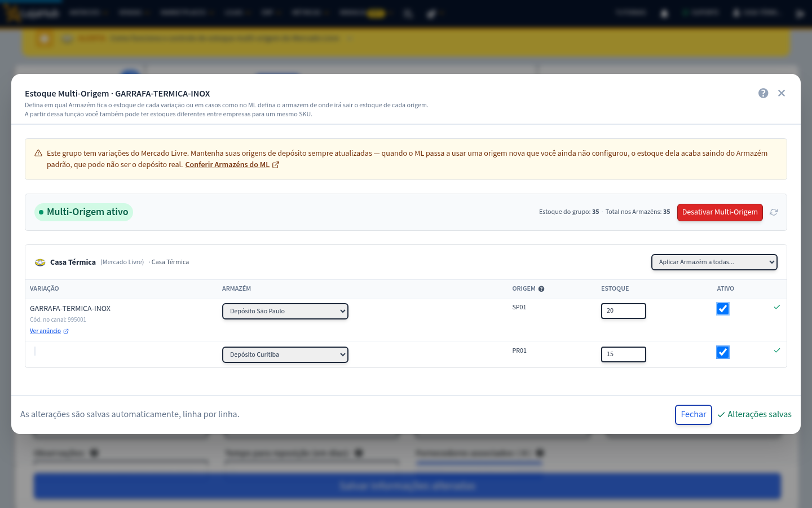This screenshot has height=508, width=812.
Task: Click the SP01 origin cell
Action: pos(519,308)
